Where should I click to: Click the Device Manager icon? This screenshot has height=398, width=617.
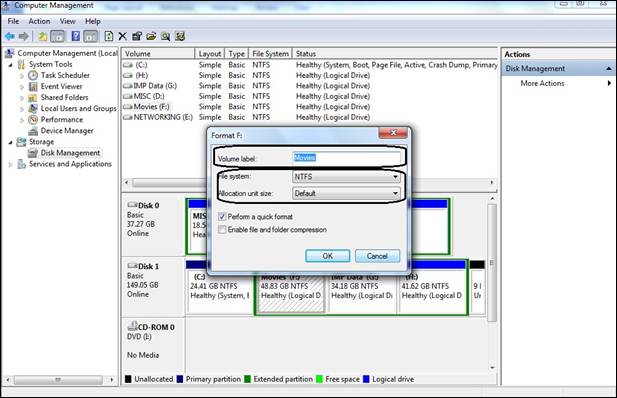[33, 131]
